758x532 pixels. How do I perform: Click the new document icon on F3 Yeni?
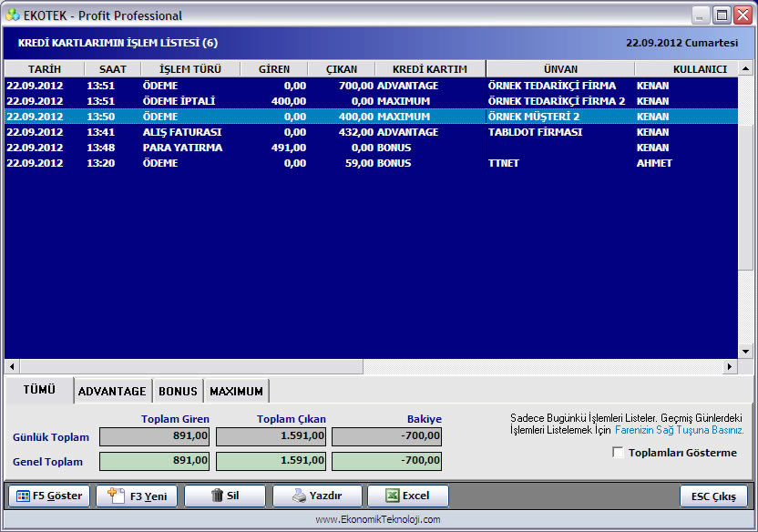(116, 496)
